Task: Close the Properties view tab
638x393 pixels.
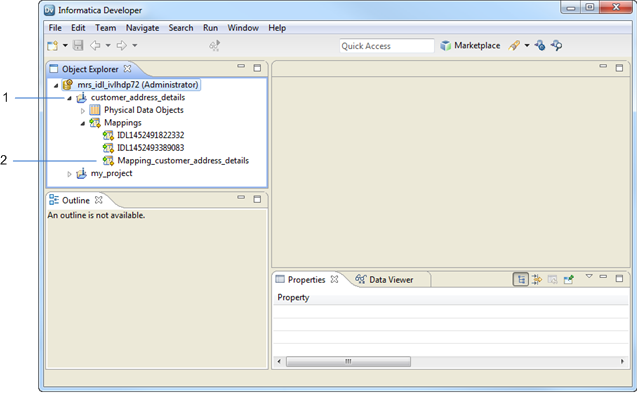Action: point(334,279)
